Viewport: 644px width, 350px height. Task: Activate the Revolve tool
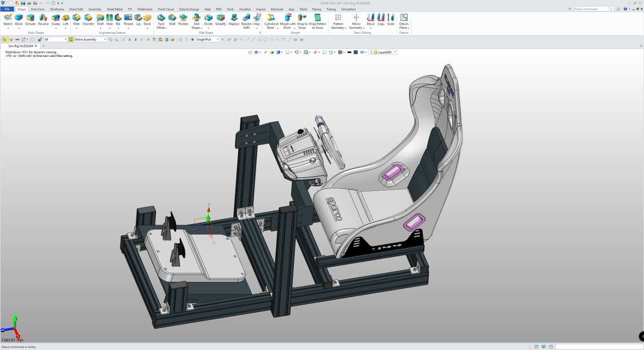[x=43, y=20]
